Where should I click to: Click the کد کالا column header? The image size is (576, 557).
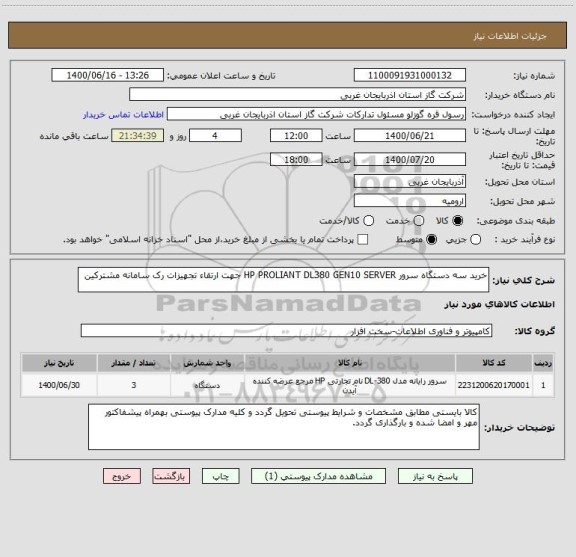point(494,363)
